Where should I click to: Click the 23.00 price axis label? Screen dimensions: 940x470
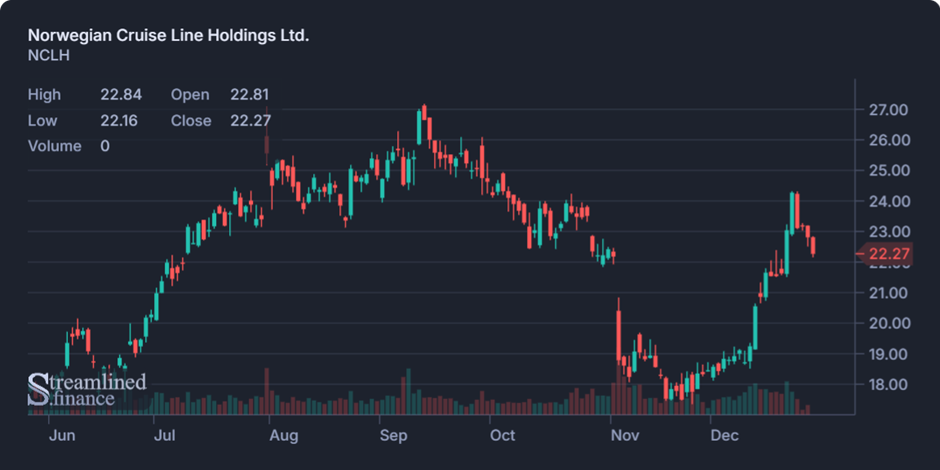pyautogui.click(x=888, y=232)
